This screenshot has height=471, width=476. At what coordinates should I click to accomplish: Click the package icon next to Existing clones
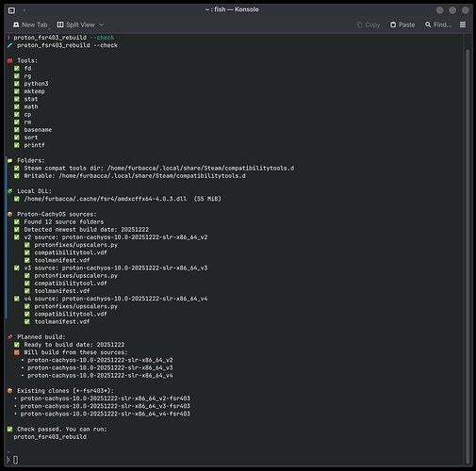coord(10,391)
